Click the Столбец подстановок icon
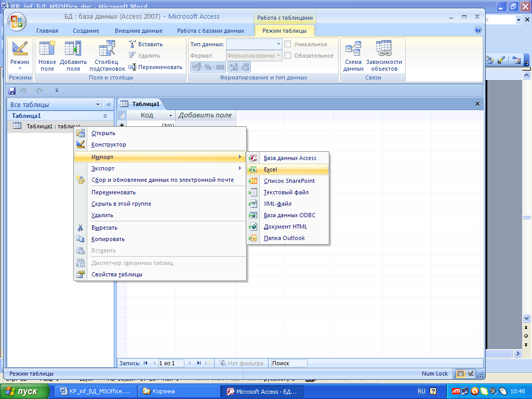 [107, 55]
